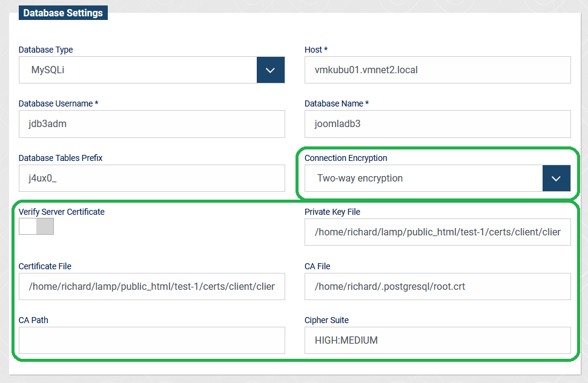Click the CA Path label
Screen dimensions: 588x383
click(x=33, y=321)
